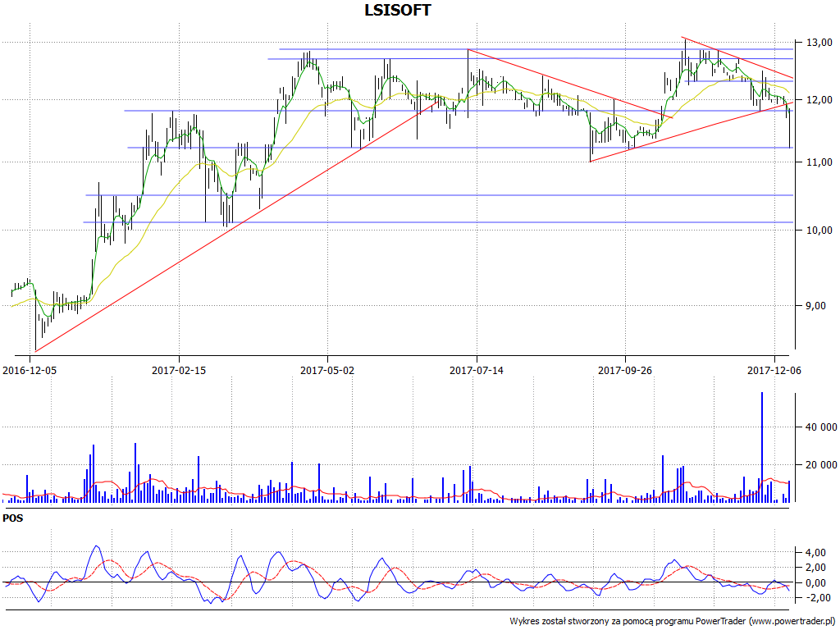Click the PowerTrader credit text in the footer
Image resolution: width=840 pixels, height=630 pixels.
[x=673, y=621]
